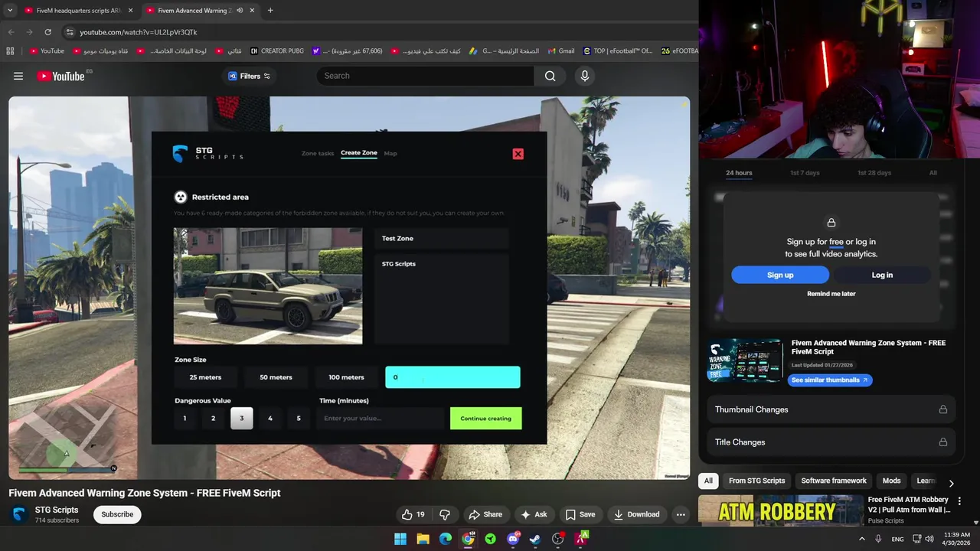Screen dimensions: 980x551
Task: Set Dangerous Value to 1
Action: 185,419
